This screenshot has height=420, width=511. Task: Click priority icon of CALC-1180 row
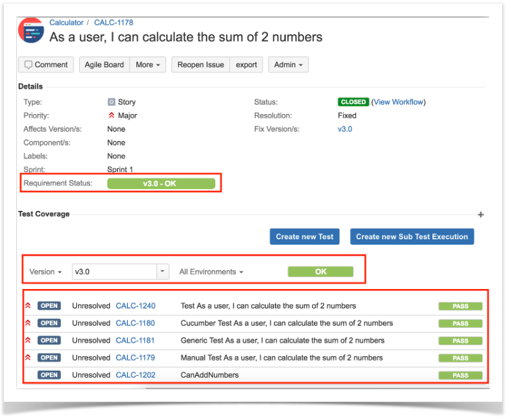(x=28, y=323)
